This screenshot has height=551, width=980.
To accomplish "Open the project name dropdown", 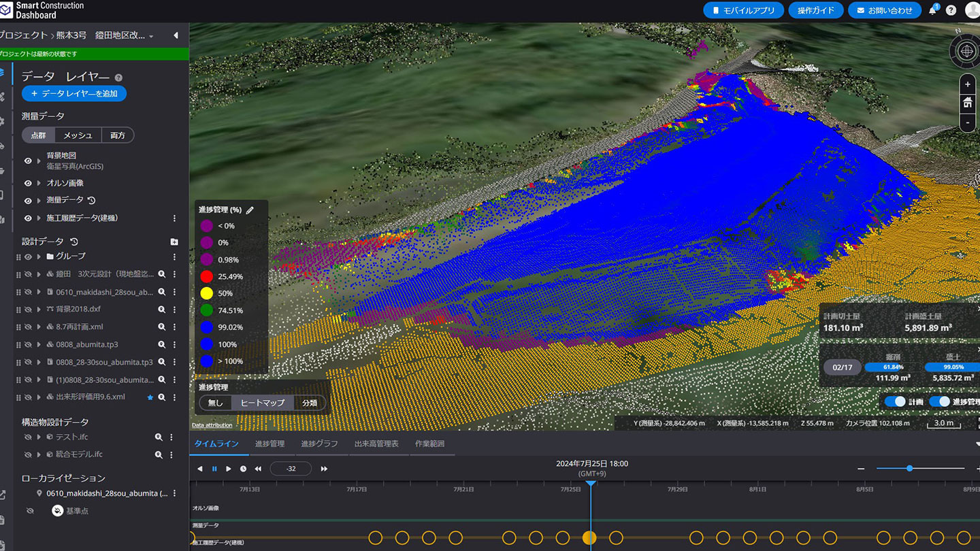I will coord(151,36).
